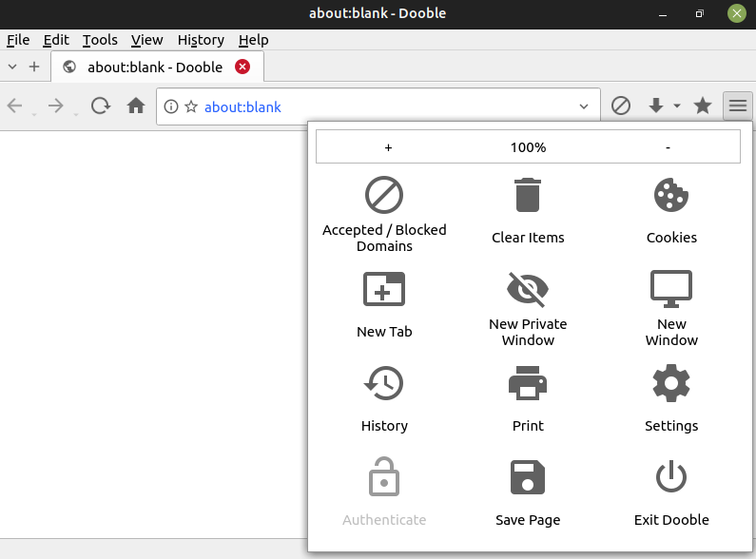Click the about:blank address field
The image size is (756, 559).
click(x=378, y=106)
